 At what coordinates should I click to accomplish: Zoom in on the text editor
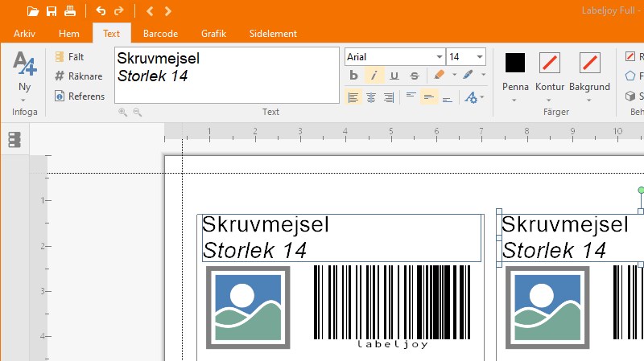click(x=122, y=112)
